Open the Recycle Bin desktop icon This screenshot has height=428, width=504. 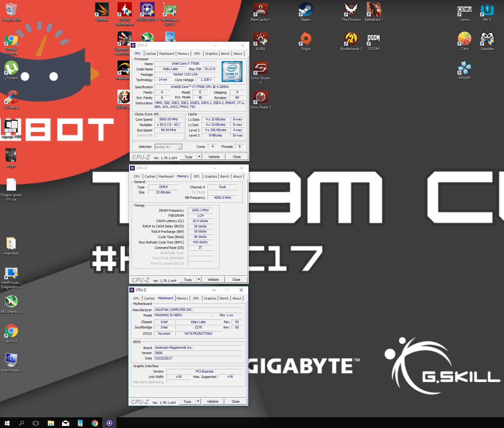11,12
